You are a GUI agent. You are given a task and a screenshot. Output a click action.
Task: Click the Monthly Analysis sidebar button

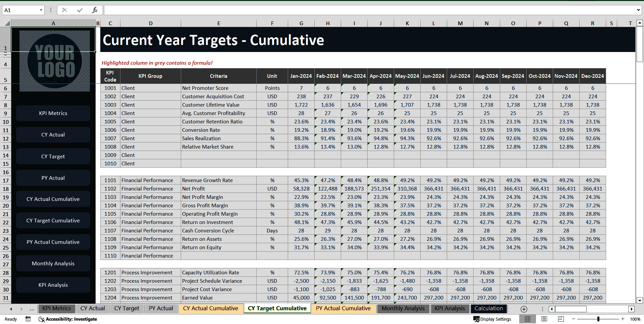point(53,264)
